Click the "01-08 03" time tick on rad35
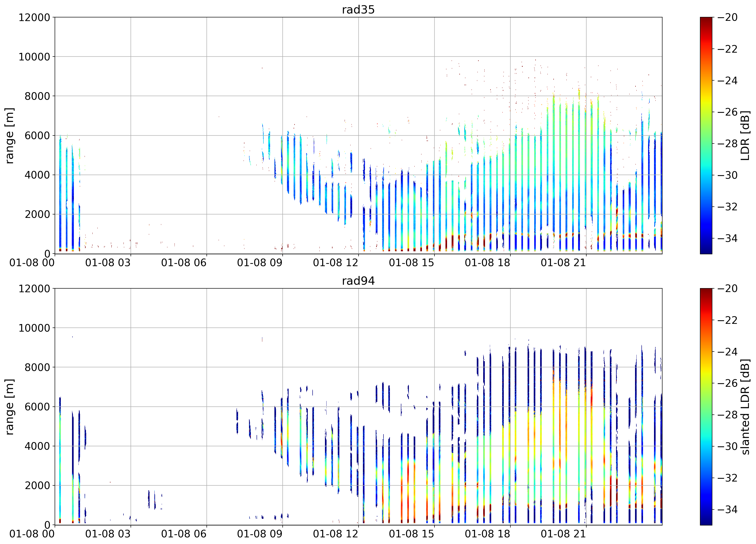 pyautogui.click(x=108, y=263)
